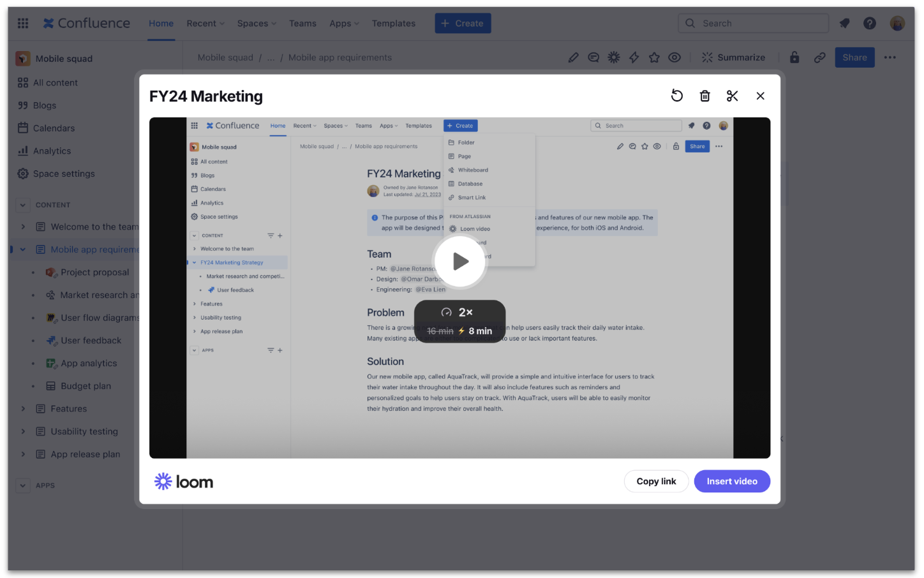924x578 pixels.
Task: Open the Atlassian app switcher grid icon
Action: 22,23
